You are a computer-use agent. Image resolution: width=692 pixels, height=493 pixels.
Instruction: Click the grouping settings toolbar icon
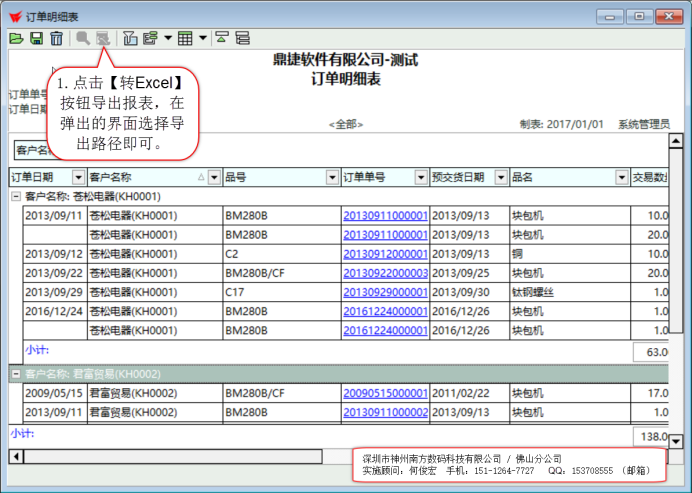[x=150, y=38]
